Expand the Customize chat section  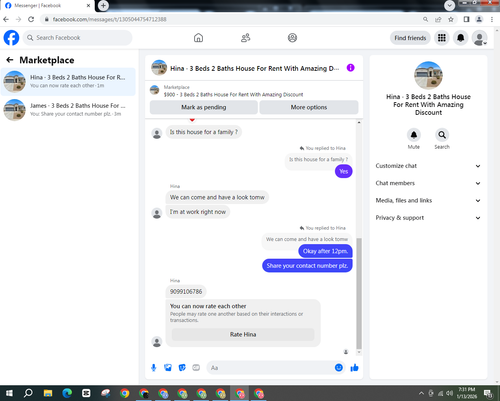click(428, 166)
